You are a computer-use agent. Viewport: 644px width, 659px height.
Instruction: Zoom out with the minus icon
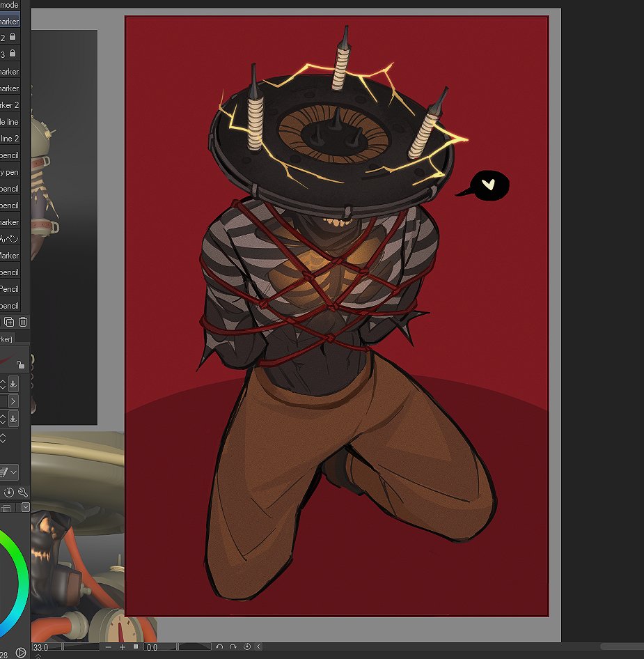click(x=109, y=647)
